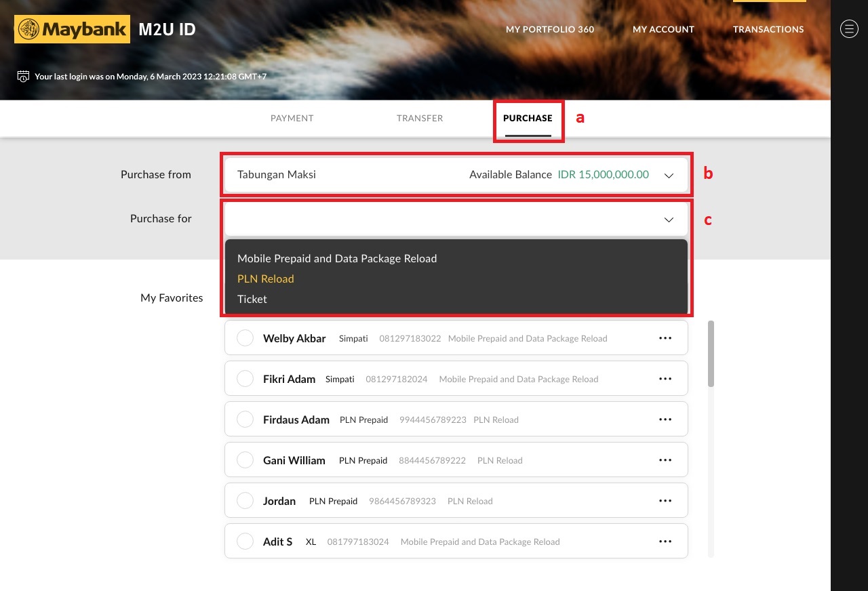Go to Transactions in top navigation
Image resolution: width=868 pixels, height=591 pixels.
768,29
